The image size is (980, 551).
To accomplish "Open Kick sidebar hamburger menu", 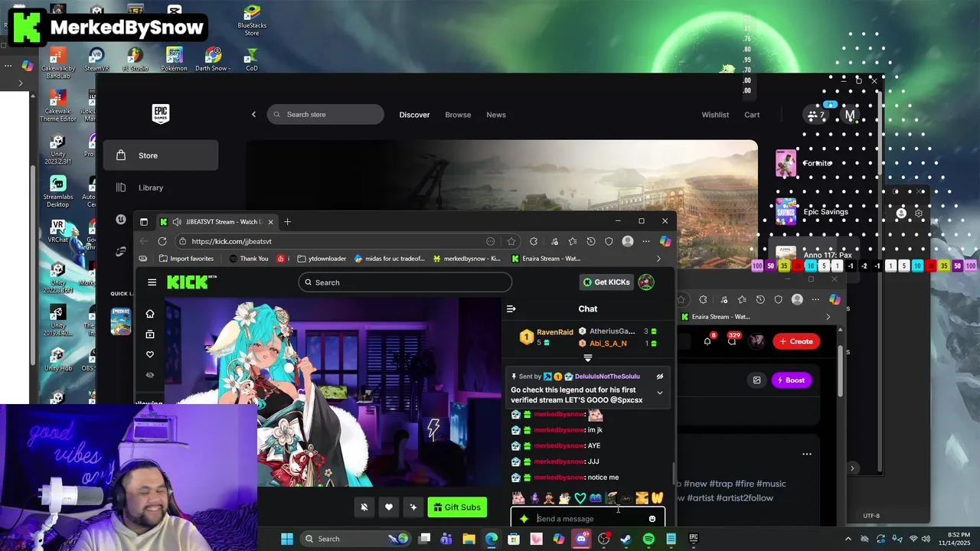I will coord(152,282).
